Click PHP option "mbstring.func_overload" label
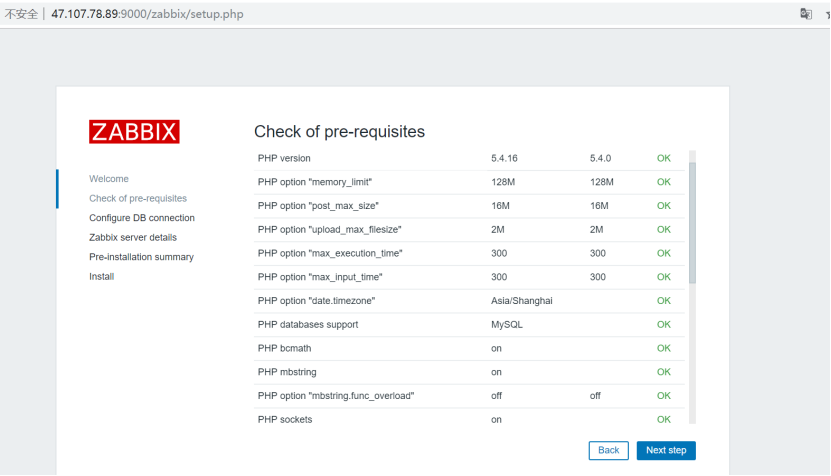This screenshot has height=476, width=831. [x=336, y=396]
